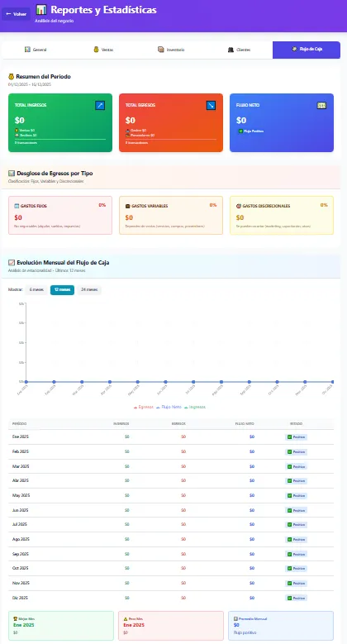This screenshot has width=347, height=644.
Task: Select the 12 meses range option
Action: [x=63, y=289]
